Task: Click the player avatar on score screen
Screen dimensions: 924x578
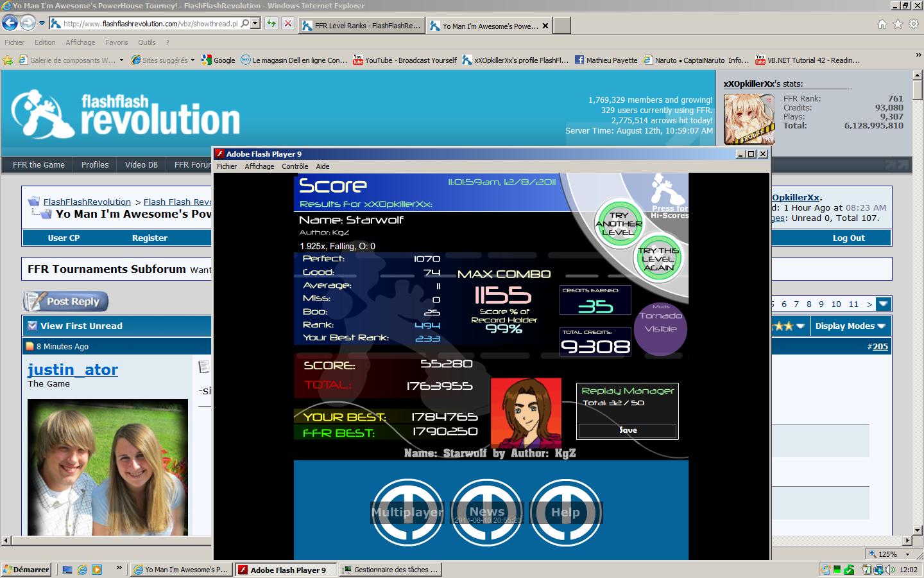Action: [526, 412]
